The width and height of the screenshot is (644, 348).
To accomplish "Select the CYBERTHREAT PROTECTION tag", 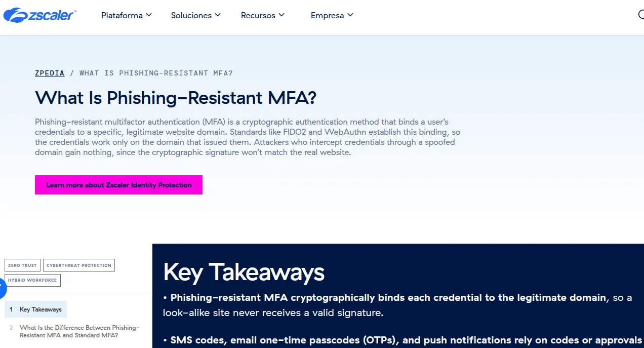I will pos(79,265).
